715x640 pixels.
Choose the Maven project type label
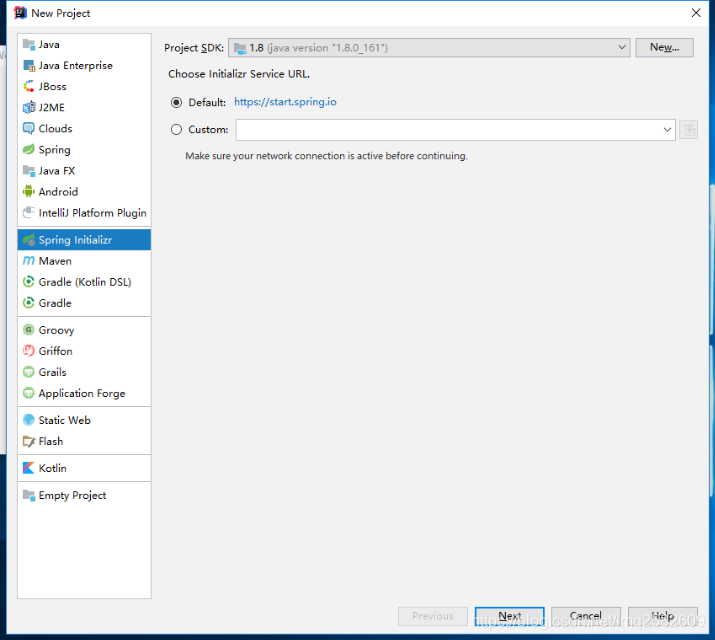(x=55, y=261)
